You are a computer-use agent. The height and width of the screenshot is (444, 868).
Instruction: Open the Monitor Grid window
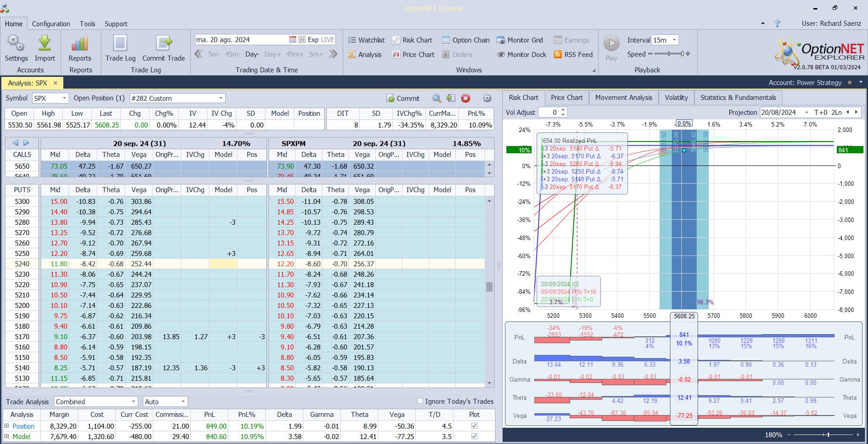pyautogui.click(x=520, y=40)
